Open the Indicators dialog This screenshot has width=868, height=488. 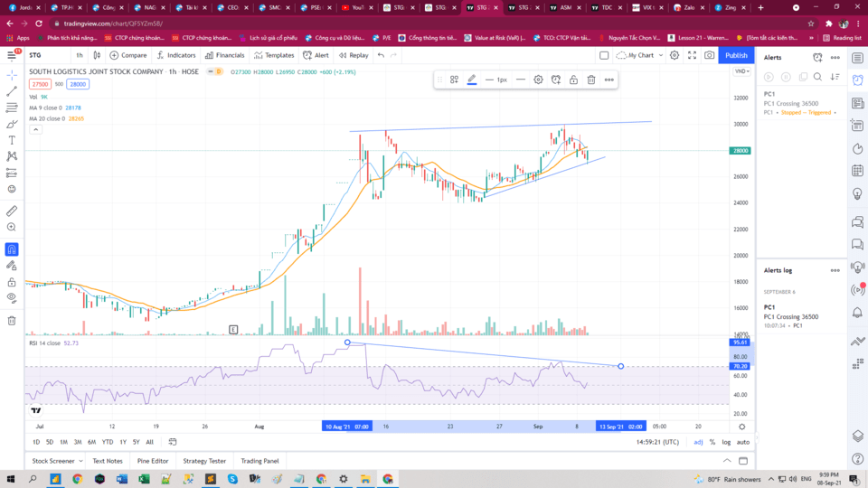click(x=176, y=55)
